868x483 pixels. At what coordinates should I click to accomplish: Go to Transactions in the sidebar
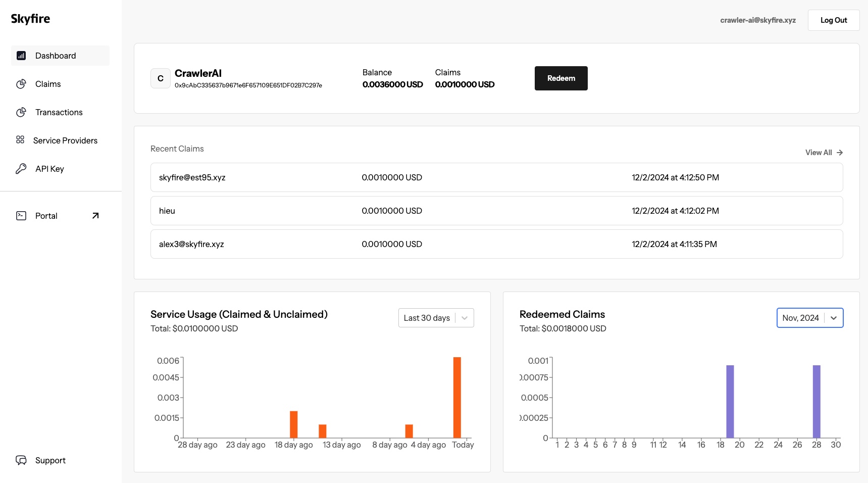coord(60,112)
